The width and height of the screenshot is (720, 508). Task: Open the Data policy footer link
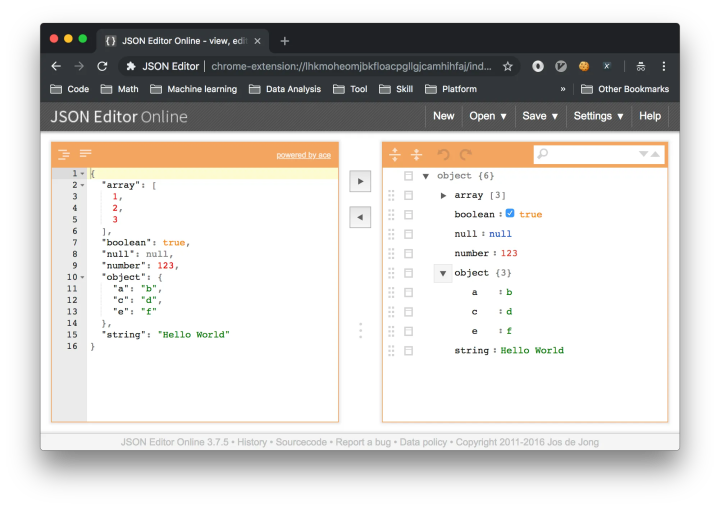click(423, 442)
